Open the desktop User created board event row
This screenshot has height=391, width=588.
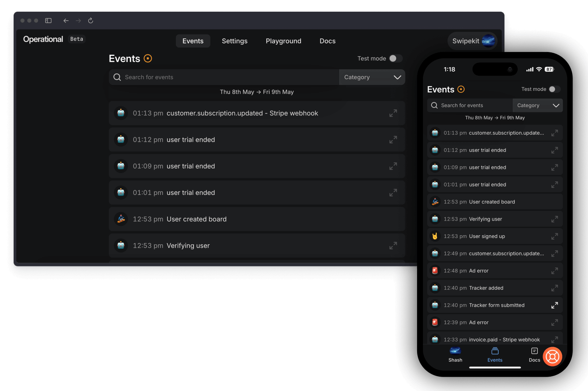tap(257, 219)
